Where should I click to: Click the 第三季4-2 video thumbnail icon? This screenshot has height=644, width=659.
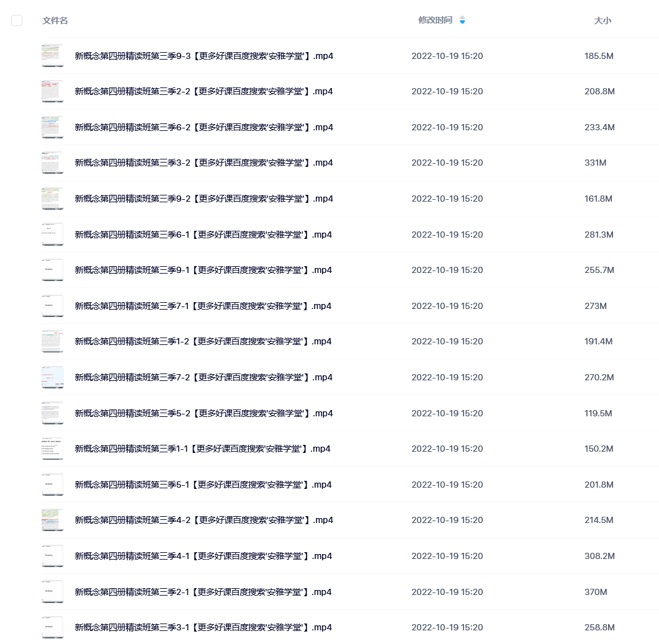pyautogui.click(x=53, y=520)
